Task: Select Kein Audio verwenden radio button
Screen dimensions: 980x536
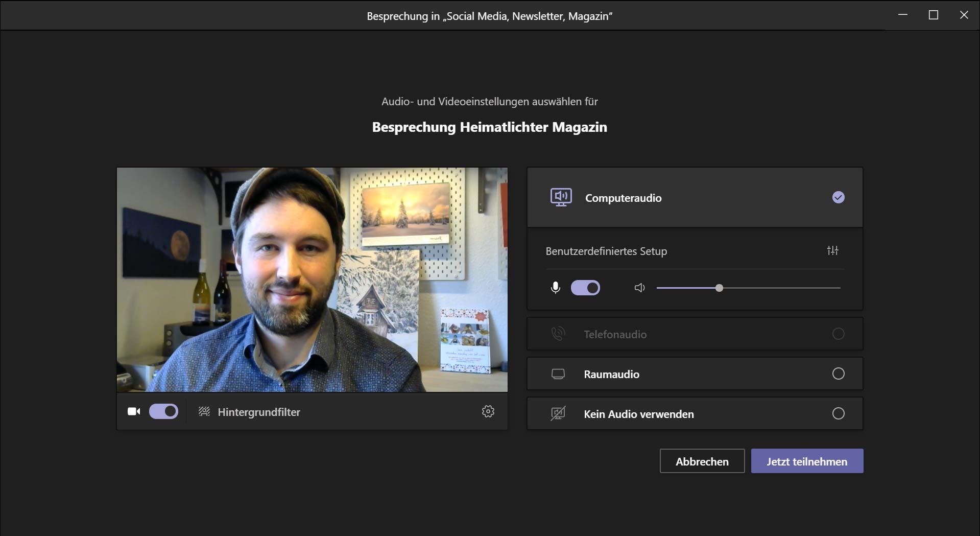Action: click(838, 414)
